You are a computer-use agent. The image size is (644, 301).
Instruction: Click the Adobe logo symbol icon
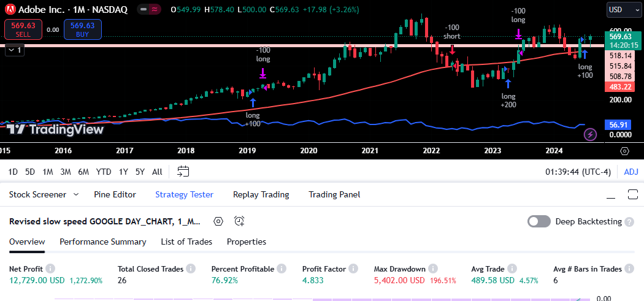click(x=10, y=10)
